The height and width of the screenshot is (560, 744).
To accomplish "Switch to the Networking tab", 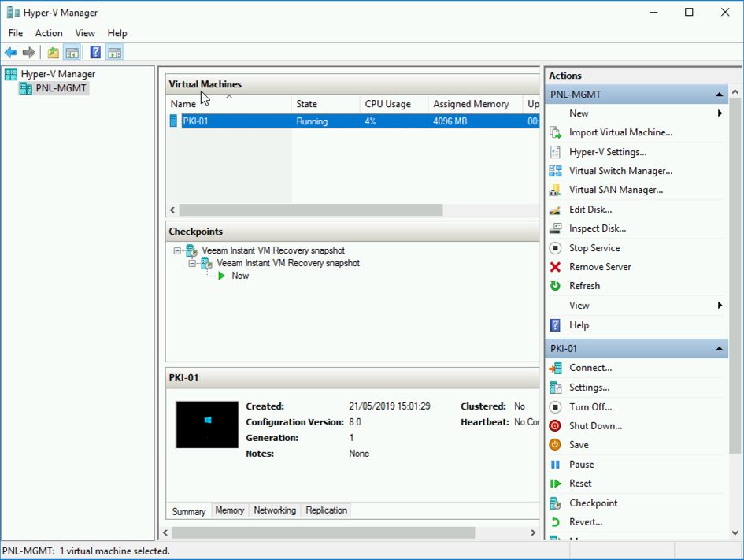I will pos(275,510).
